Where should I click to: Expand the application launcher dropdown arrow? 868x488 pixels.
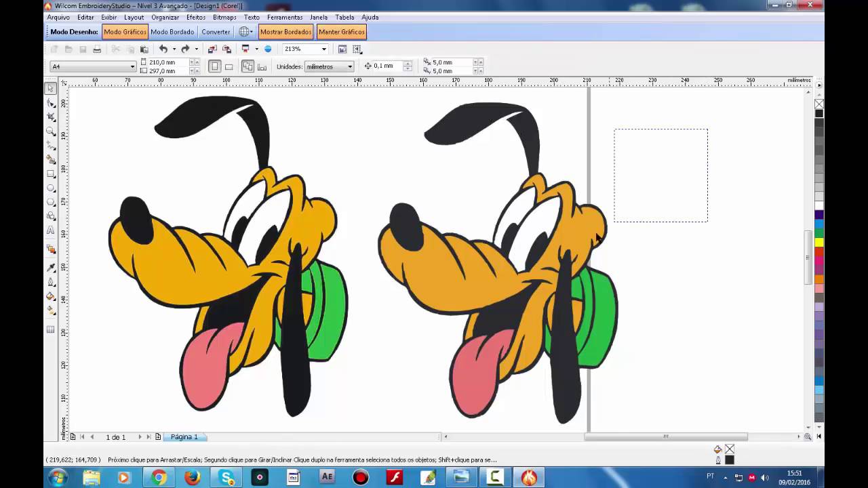(256, 49)
